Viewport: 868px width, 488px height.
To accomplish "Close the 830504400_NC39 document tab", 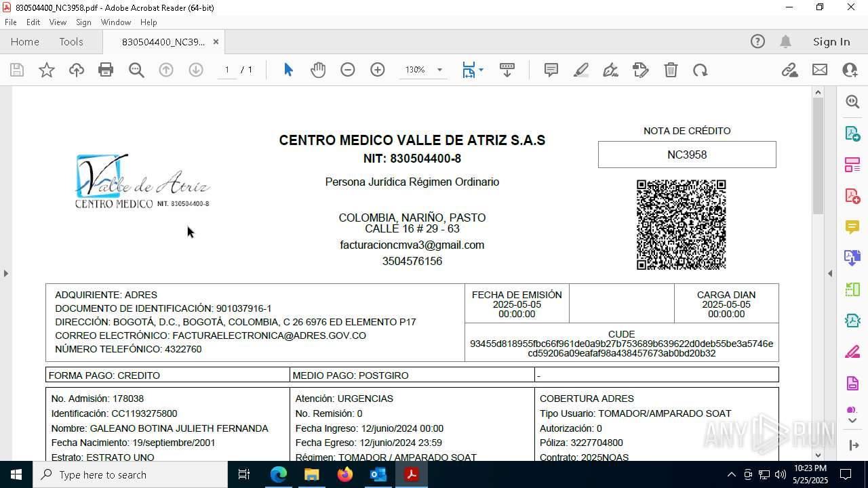I will pyautogui.click(x=216, y=41).
